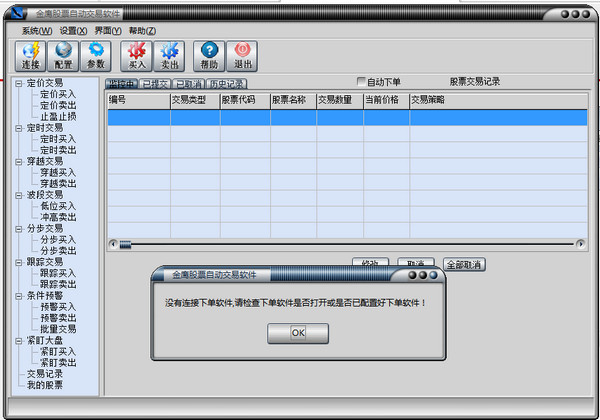This screenshot has height=420, width=600.
Task: Select 批量交易 in the tree
Action: point(58,329)
